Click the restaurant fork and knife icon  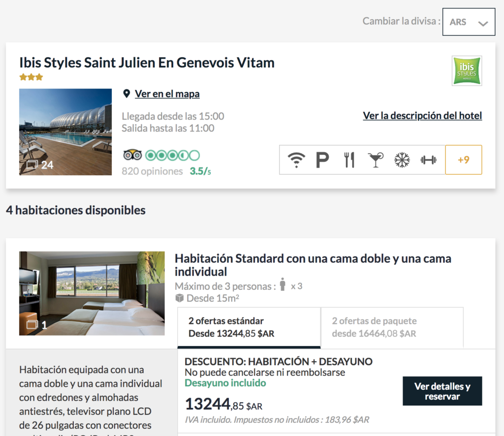349,160
